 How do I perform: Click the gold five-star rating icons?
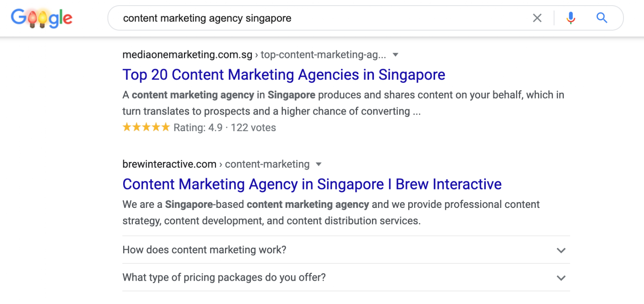click(x=146, y=127)
